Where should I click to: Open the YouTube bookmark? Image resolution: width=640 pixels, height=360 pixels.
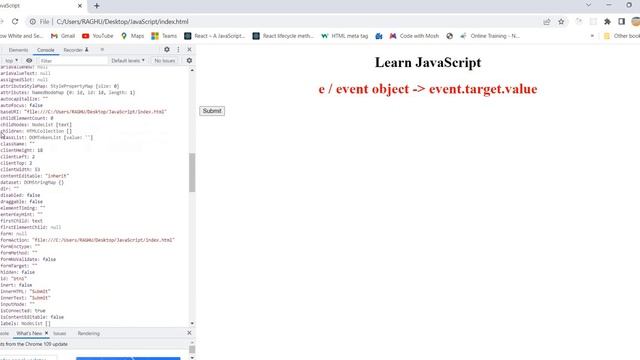click(98, 36)
